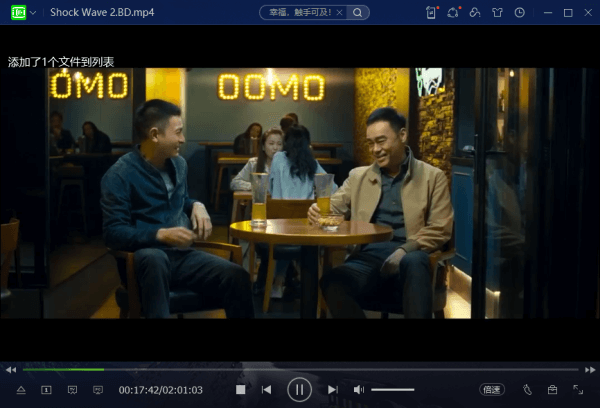Screen dimensions: 600x408
Task: Open the toolbox briefcase icon
Action: click(552, 390)
